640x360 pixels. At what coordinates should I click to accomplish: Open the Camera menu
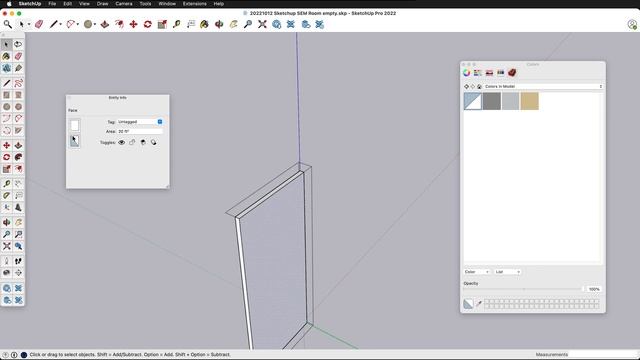pyautogui.click(x=124, y=4)
